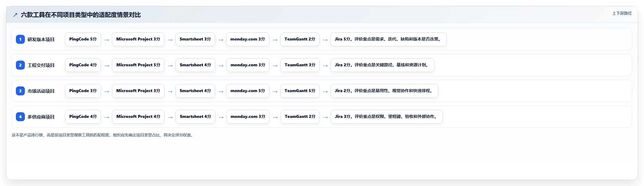Image resolution: width=644 pixels, height=186 pixels.
Task: Click Jira 2分 chip about 易用性、视觉协作
Action: point(384,91)
